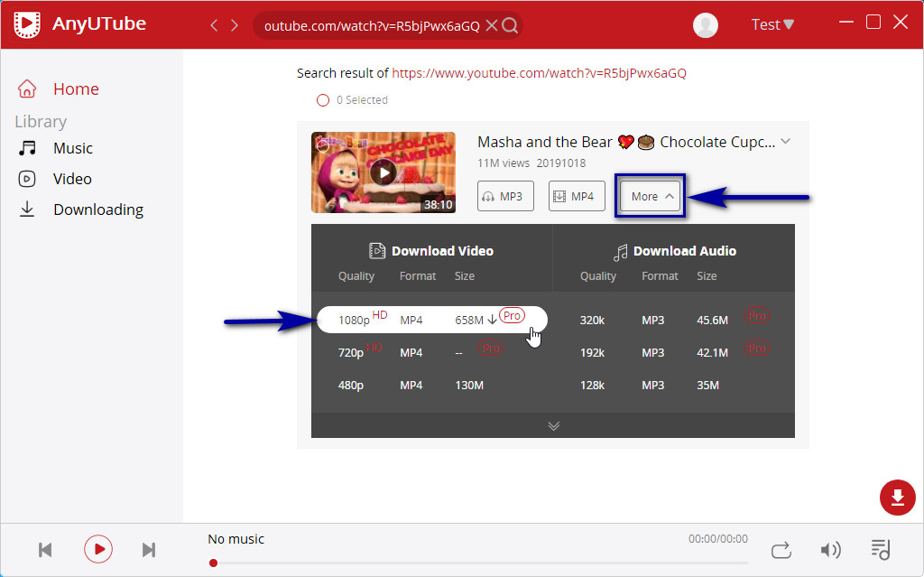
Task: Select 720p HD MP4 video option
Action: [432, 352]
